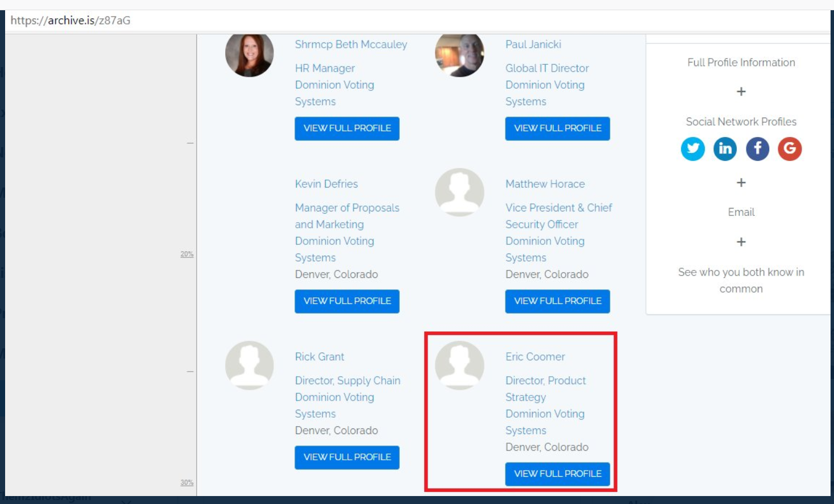
Task: Click the archive.is URL address bar
Action: [x=418, y=20]
